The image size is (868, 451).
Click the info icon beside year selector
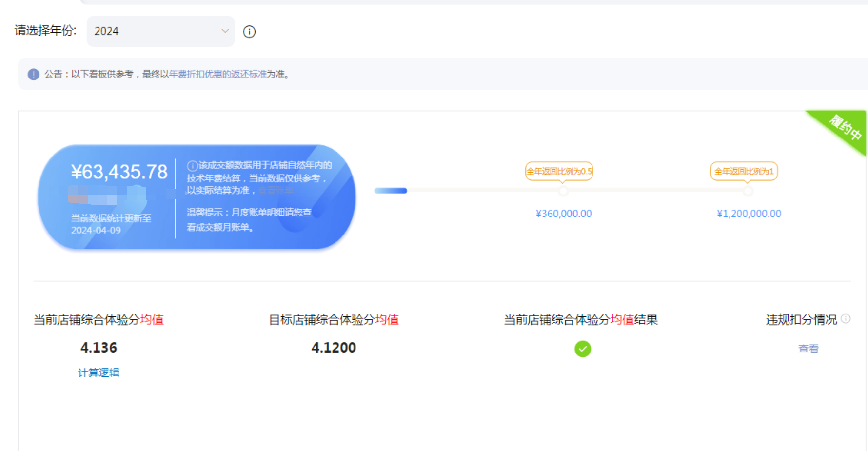click(249, 32)
